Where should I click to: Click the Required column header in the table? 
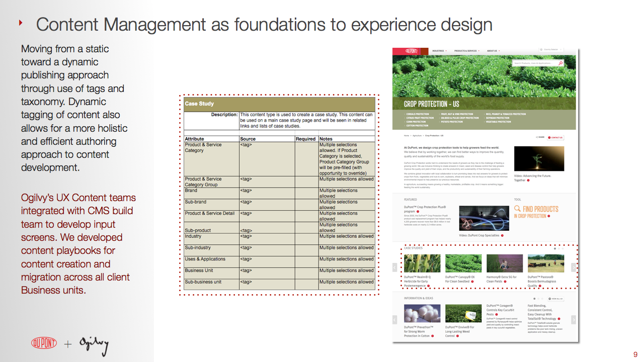pos(306,139)
